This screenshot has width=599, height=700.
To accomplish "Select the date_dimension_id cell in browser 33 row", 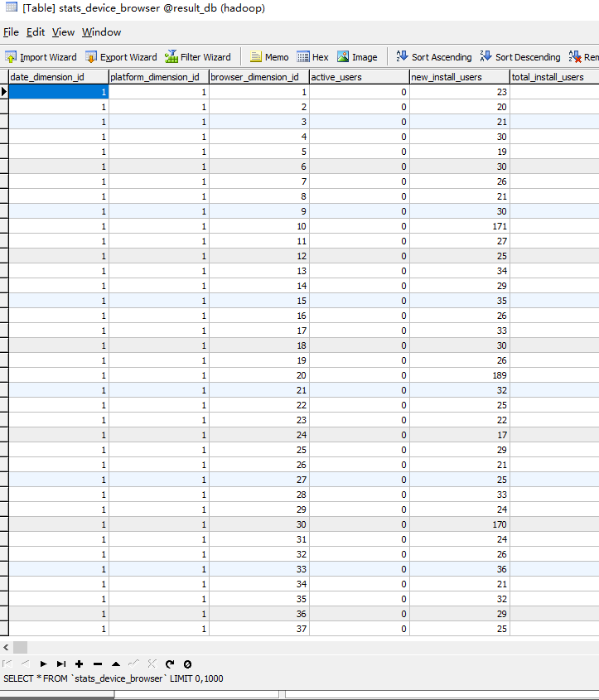I will pyautogui.click(x=59, y=569).
